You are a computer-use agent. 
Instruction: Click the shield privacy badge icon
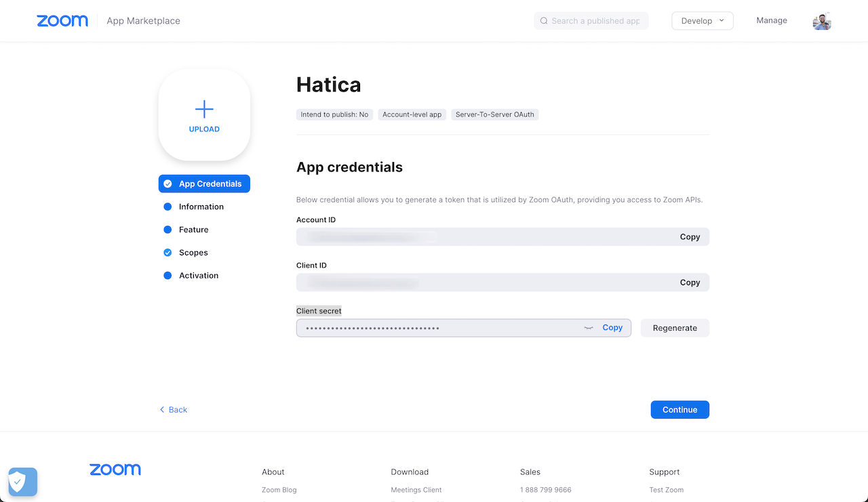22,482
